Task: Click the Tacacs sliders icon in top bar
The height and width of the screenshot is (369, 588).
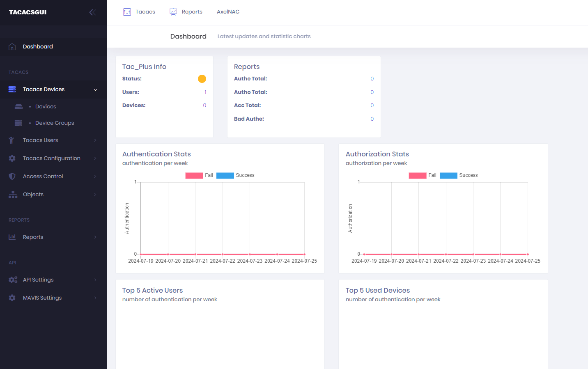Action: pos(127,12)
